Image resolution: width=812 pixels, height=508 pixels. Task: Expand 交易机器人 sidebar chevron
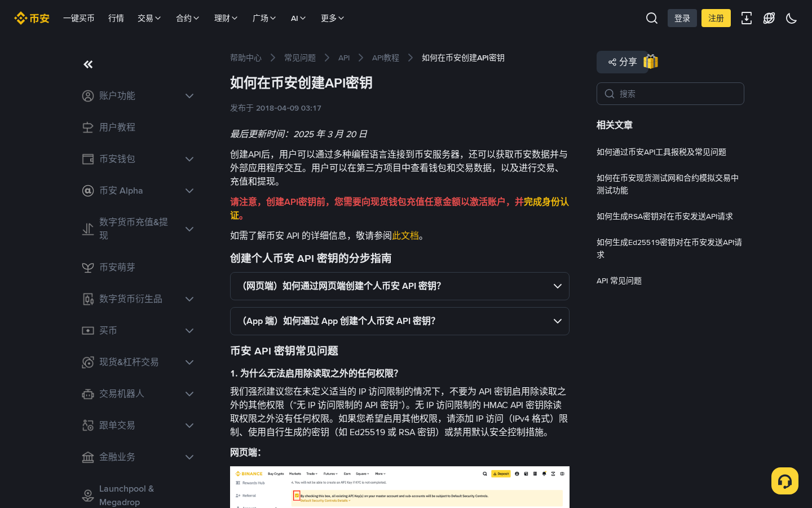189,394
